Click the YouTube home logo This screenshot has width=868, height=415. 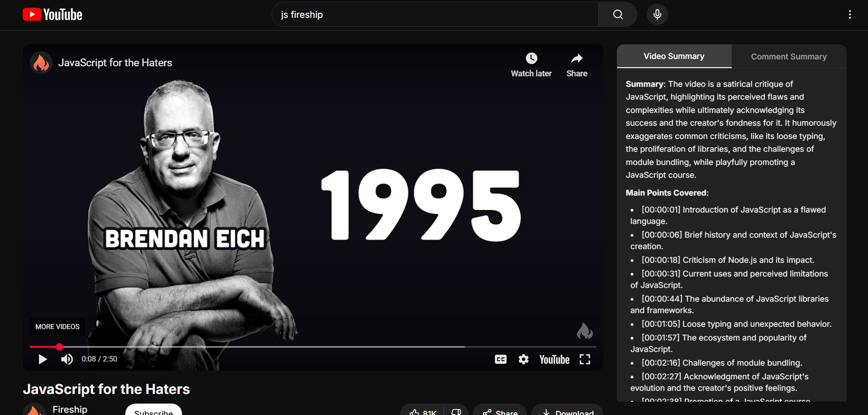click(52, 15)
